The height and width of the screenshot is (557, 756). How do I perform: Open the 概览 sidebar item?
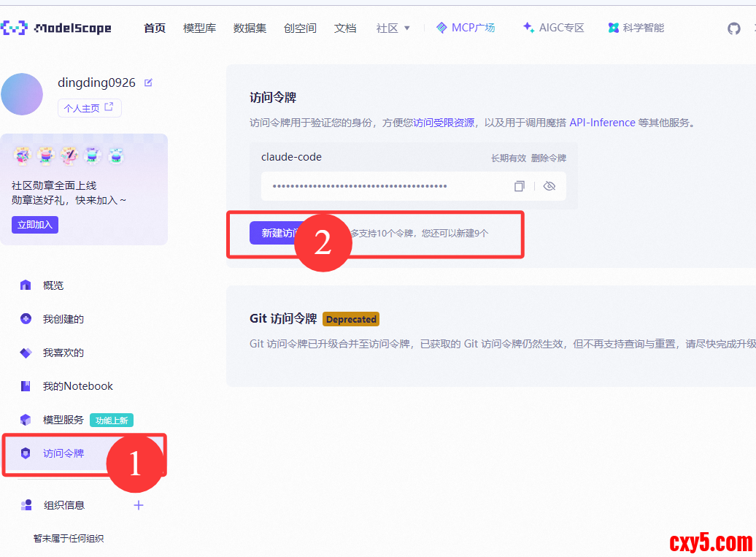point(53,285)
